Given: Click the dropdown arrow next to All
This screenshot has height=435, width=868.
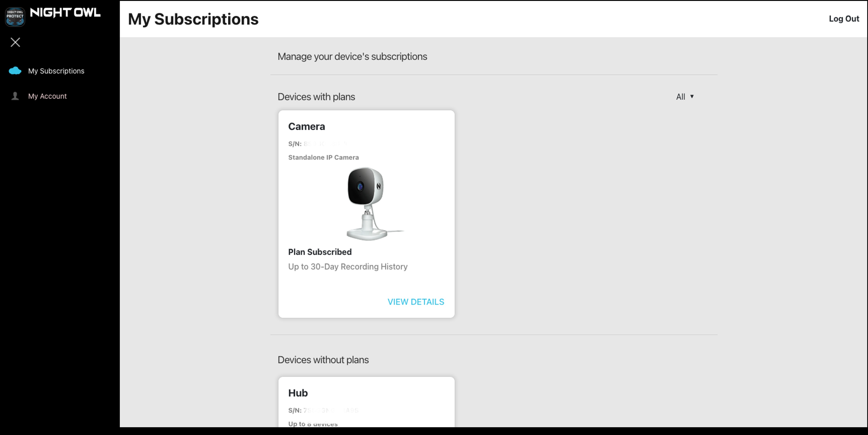Looking at the screenshot, I should pyautogui.click(x=693, y=97).
